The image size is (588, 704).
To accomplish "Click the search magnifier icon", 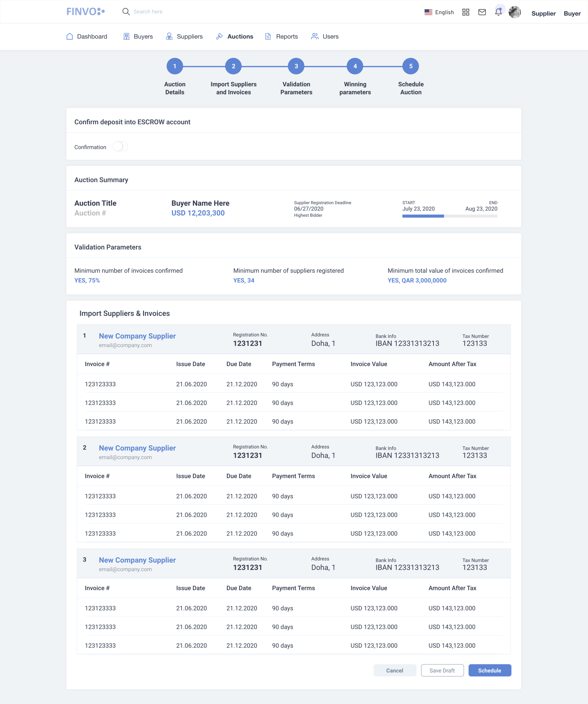I will tap(126, 12).
